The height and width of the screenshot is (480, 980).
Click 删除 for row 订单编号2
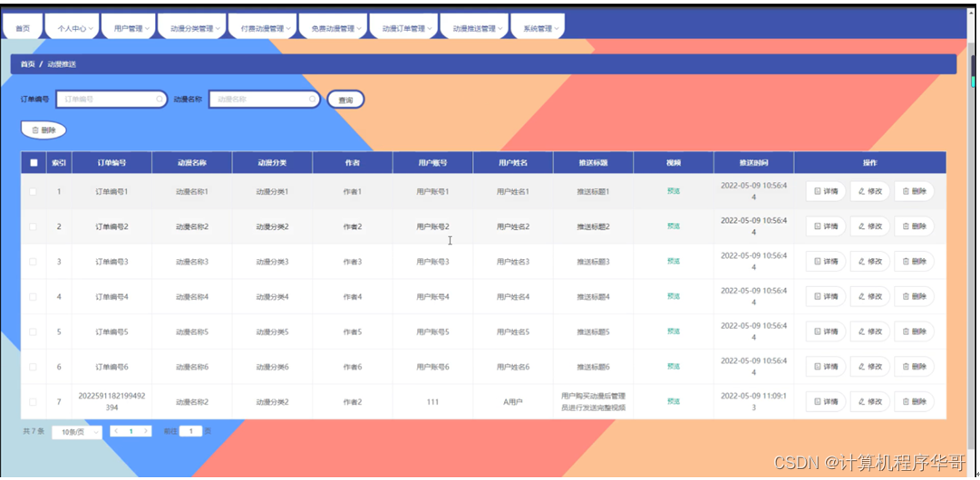[915, 226]
